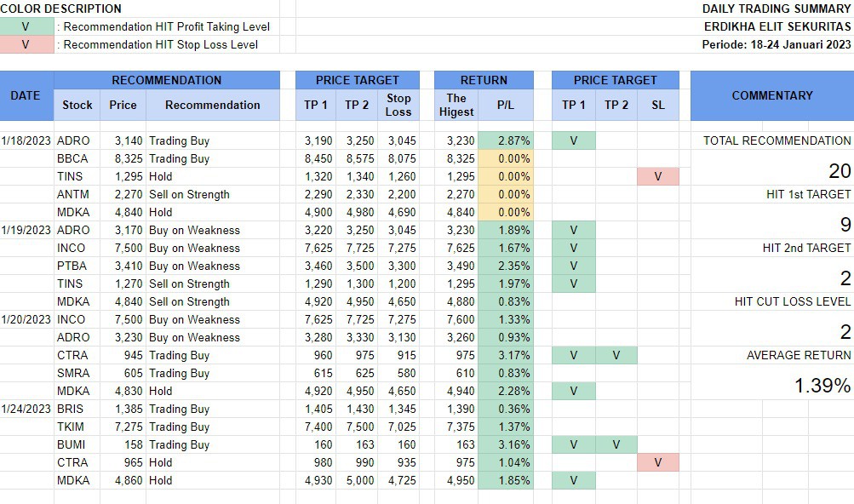Select the Stop Loss column header
854x504 pixels.
(398, 105)
